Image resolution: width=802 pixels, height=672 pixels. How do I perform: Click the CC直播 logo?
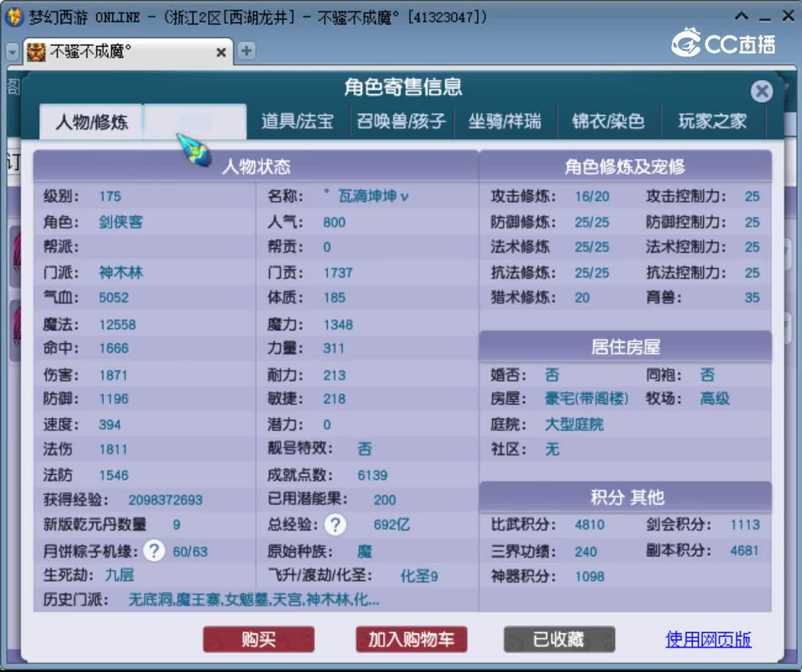(x=724, y=43)
